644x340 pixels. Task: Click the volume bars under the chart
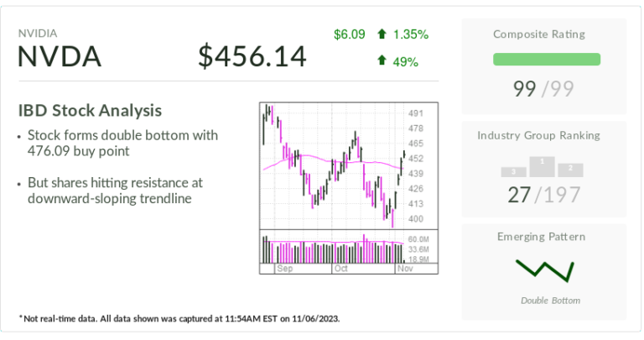pyautogui.click(x=333, y=249)
